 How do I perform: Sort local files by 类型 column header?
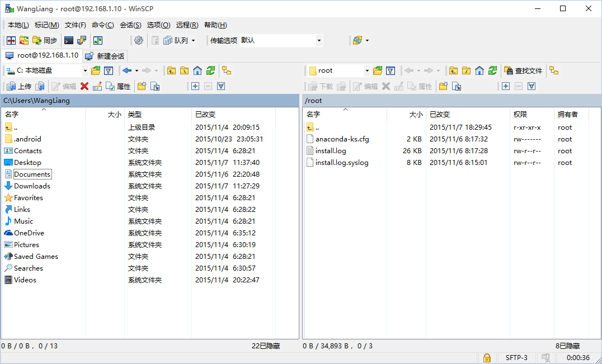[x=158, y=114]
